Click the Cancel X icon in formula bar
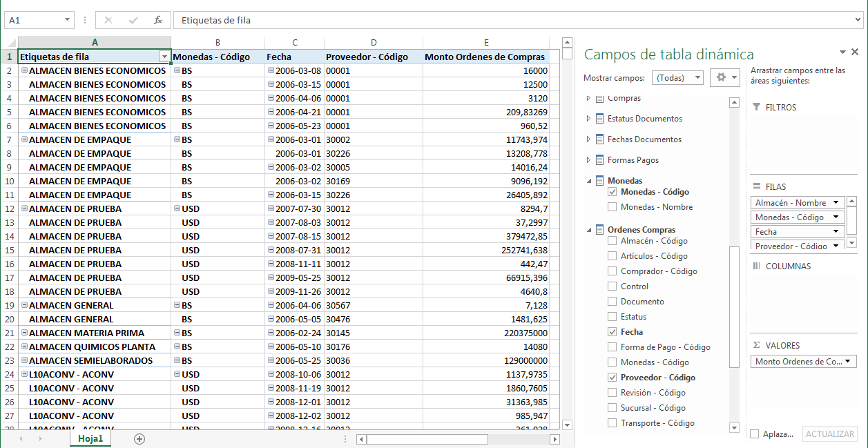Screen dimensions: 868x448 (x=108, y=20)
